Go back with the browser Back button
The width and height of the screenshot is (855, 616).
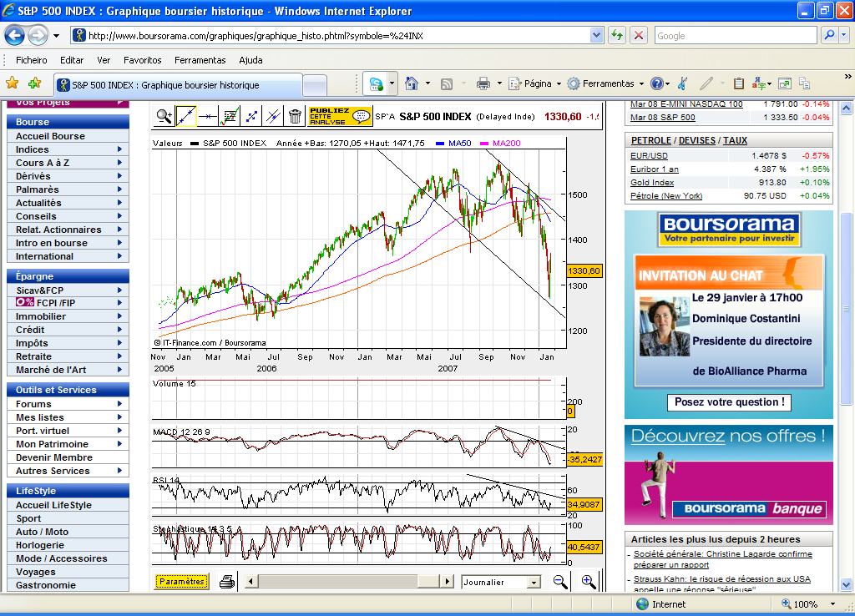click(x=15, y=36)
